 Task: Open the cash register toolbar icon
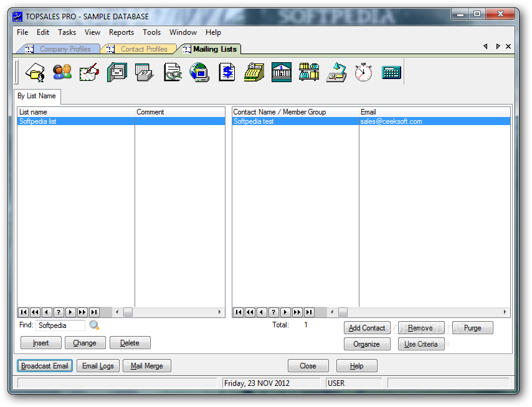pos(254,72)
